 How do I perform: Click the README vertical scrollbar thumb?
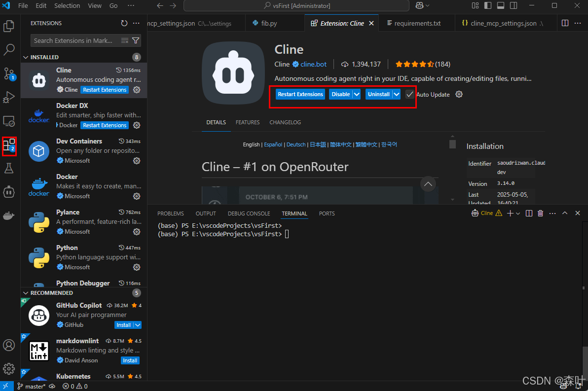(453, 144)
